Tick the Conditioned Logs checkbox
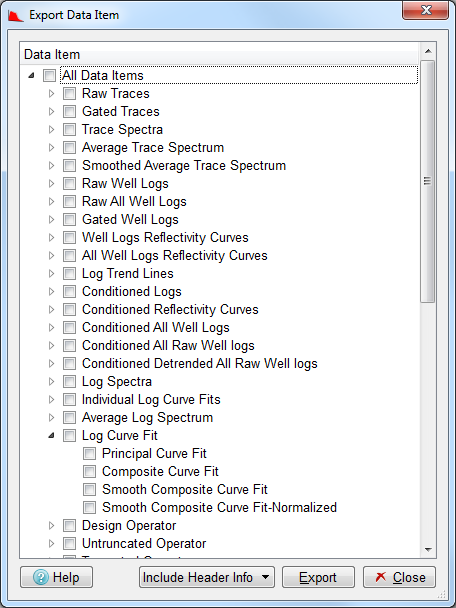This screenshot has width=456, height=608. 69,292
